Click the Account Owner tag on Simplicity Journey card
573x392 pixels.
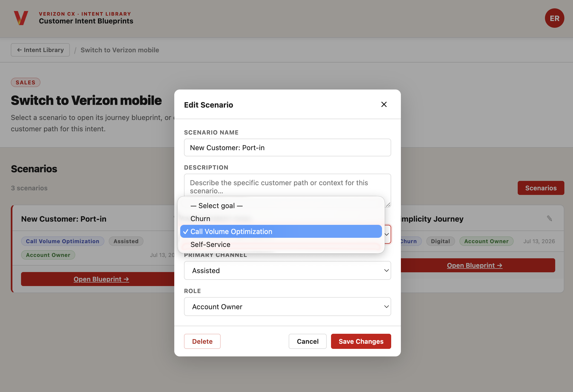pyautogui.click(x=486, y=241)
